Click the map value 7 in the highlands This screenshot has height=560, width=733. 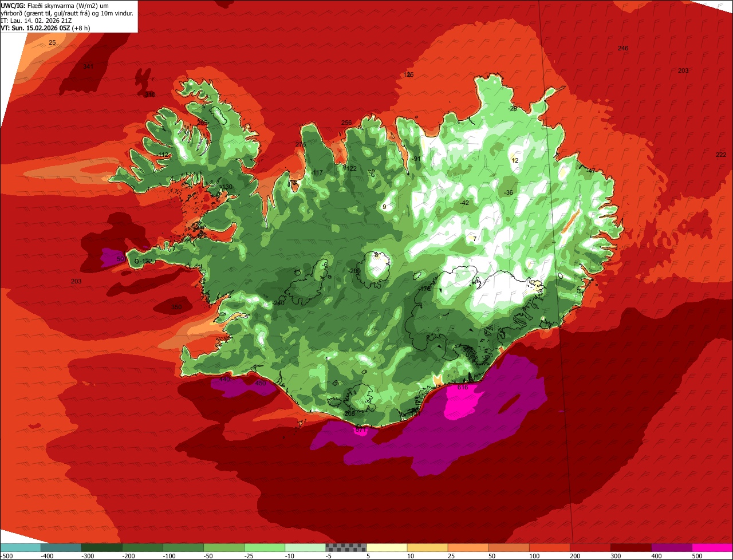pos(475,239)
